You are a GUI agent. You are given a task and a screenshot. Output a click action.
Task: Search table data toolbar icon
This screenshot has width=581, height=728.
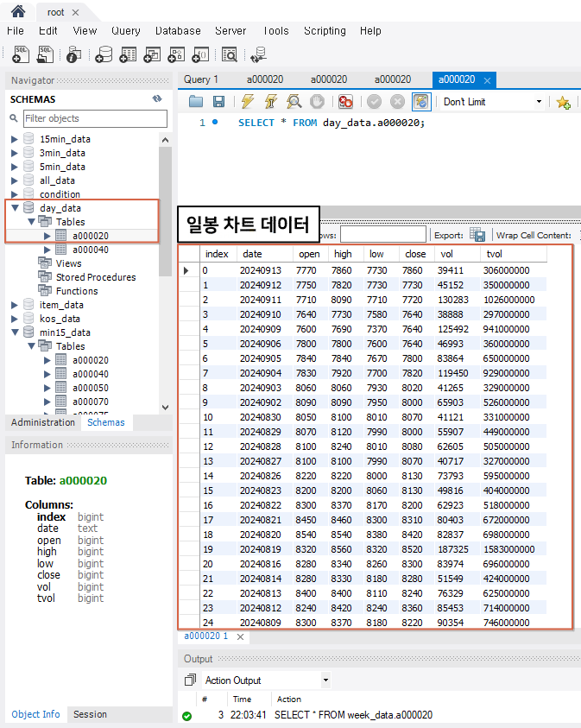(x=230, y=54)
